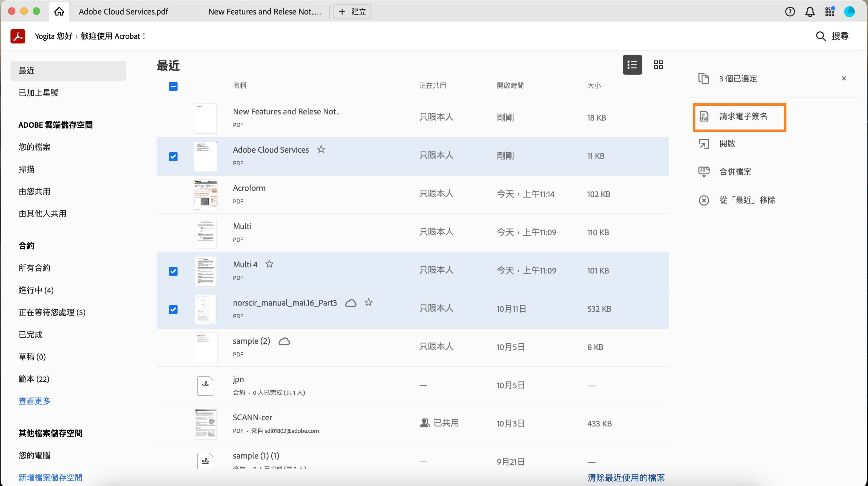The width and height of the screenshot is (868, 486).
Task: Toggle the select-all header checkbox
Action: click(x=173, y=86)
